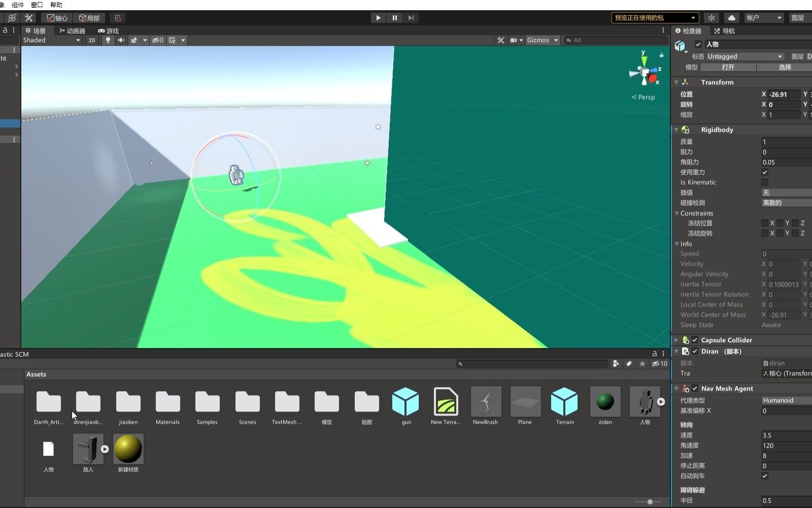
Task: Uncheck 使用重力 in the Rigidbody component
Action: pyautogui.click(x=765, y=172)
